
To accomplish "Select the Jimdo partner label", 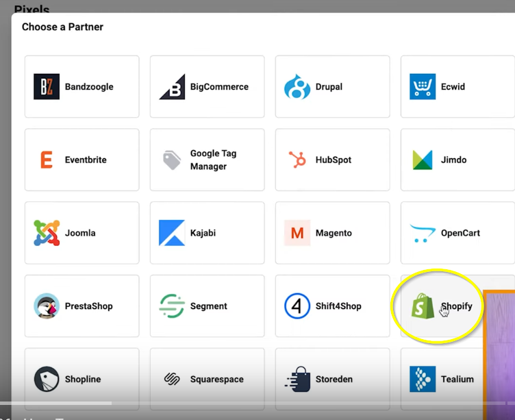I will point(453,160).
